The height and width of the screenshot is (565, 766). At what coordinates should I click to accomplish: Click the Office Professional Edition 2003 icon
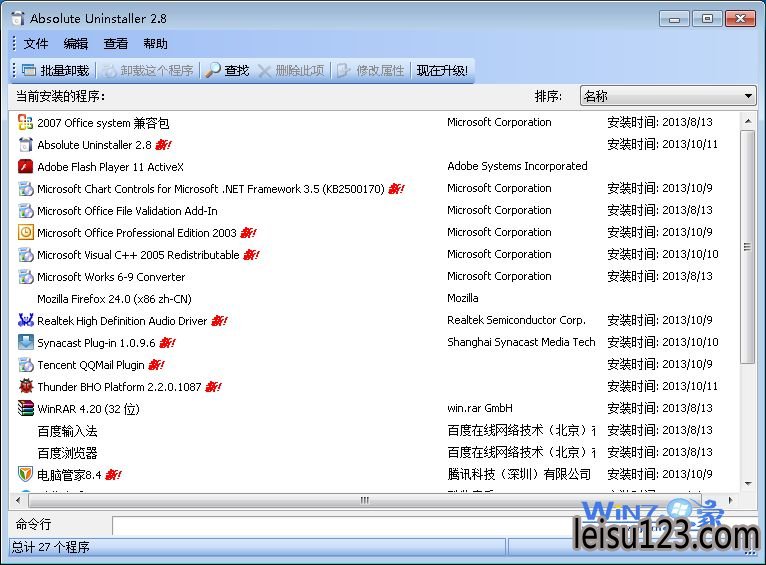point(25,232)
